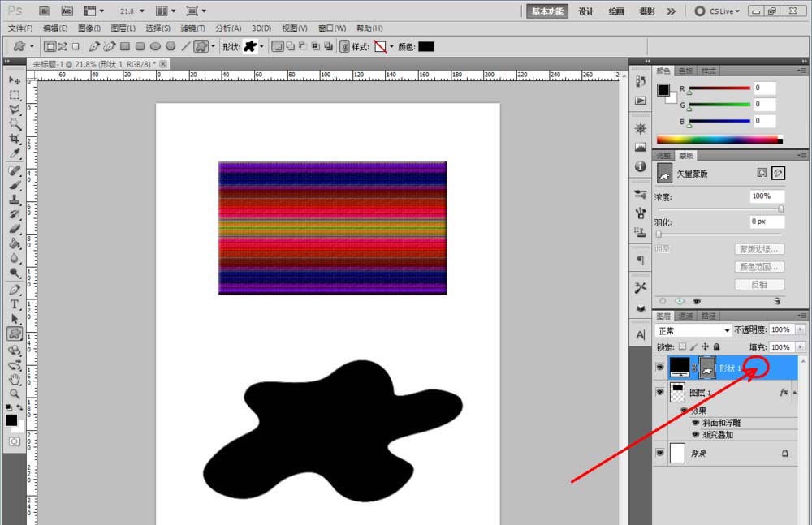Select the Lasso tool
This screenshot has height=525, width=812.
click(15, 110)
